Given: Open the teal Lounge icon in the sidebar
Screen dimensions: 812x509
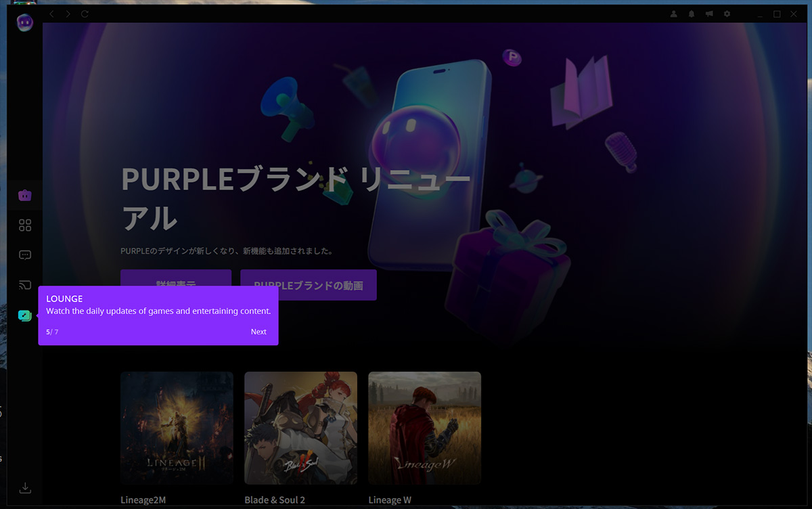Looking at the screenshot, I should [x=25, y=315].
